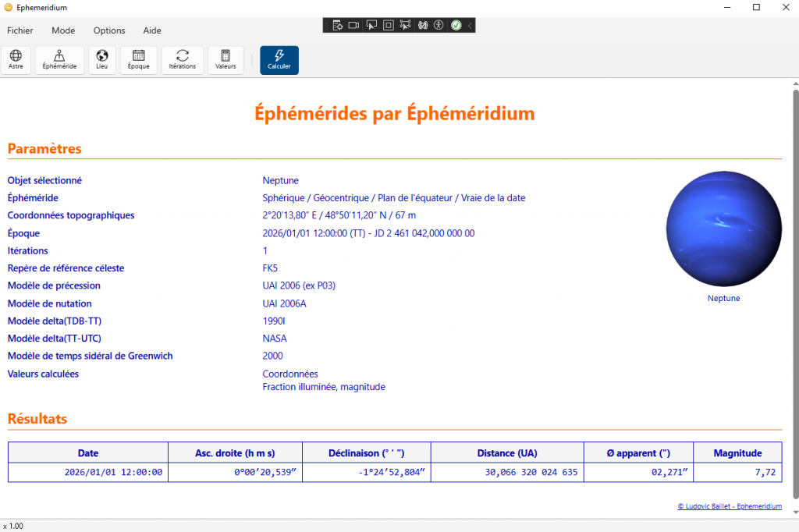Collapse the floating toolbar with the chevron
Screen dimensions: 799x532
470,25
